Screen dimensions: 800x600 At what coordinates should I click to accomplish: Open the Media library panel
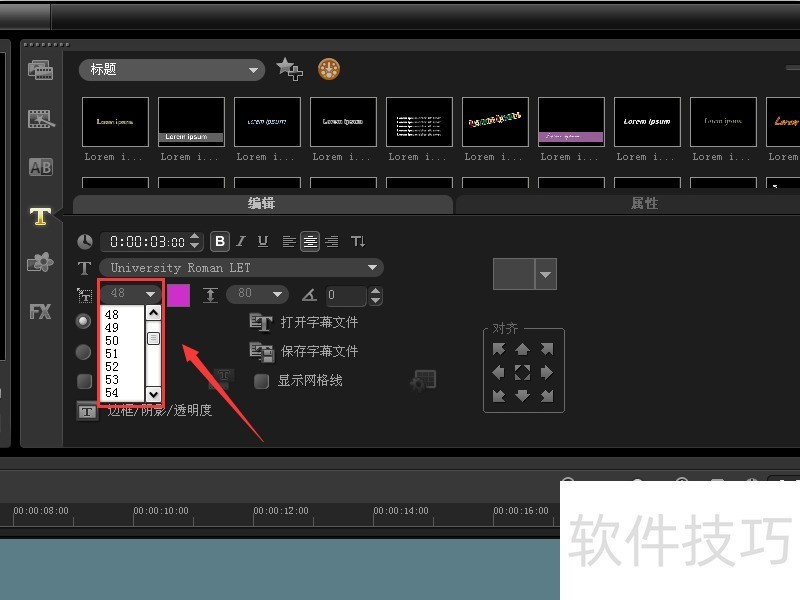pyautogui.click(x=40, y=70)
